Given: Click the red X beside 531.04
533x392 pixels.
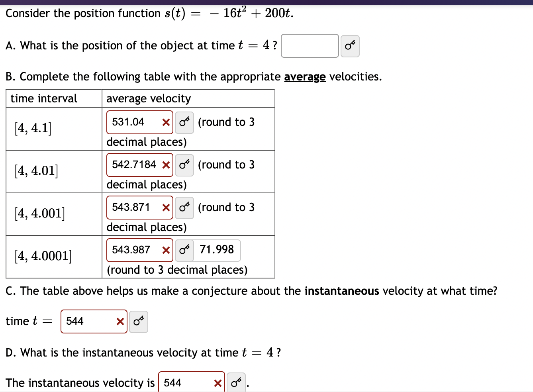Looking at the screenshot, I should coord(165,122).
